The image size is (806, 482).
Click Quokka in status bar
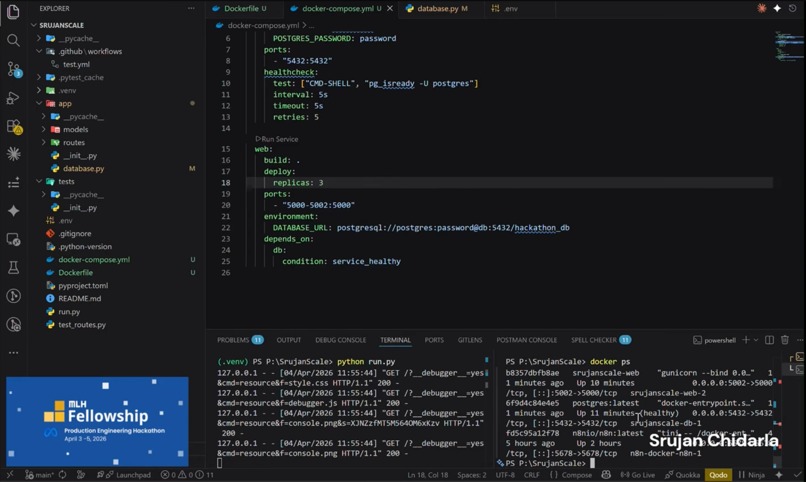click(x=683, y=475)
